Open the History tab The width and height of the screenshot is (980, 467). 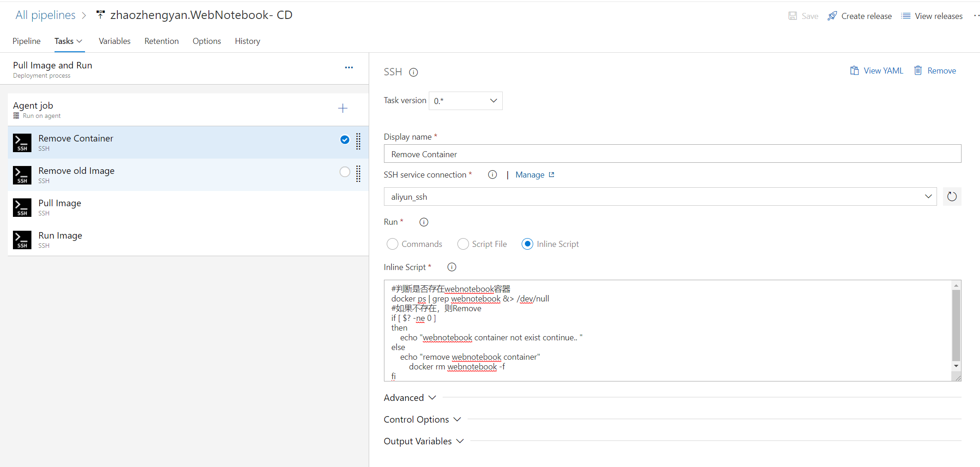(x=247, y=41)
